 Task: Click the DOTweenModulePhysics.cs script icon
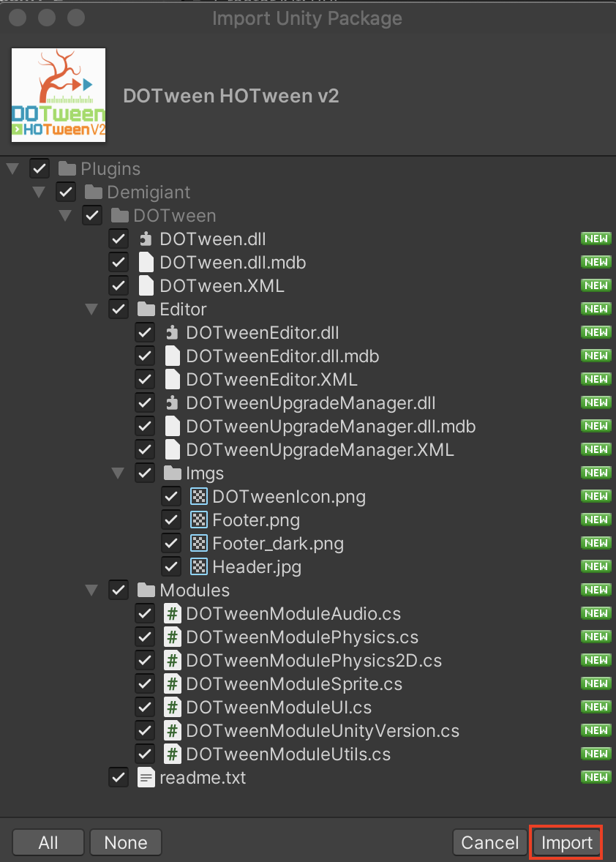tap(173, 637)
